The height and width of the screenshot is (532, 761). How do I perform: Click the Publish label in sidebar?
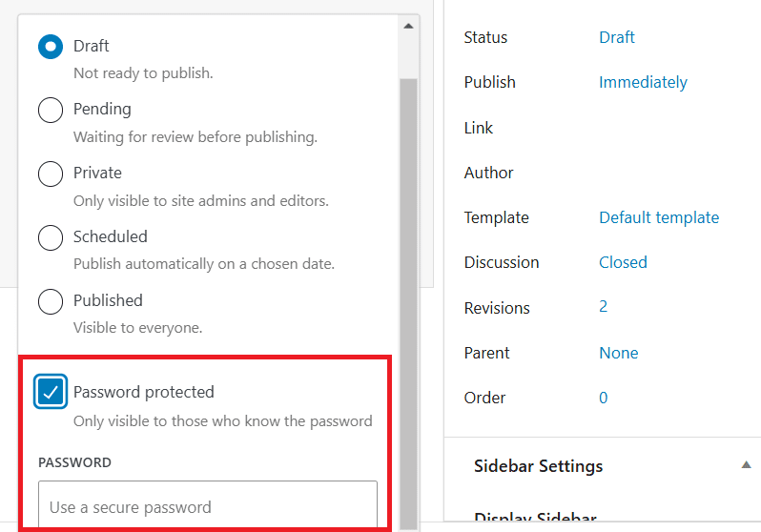490,82
